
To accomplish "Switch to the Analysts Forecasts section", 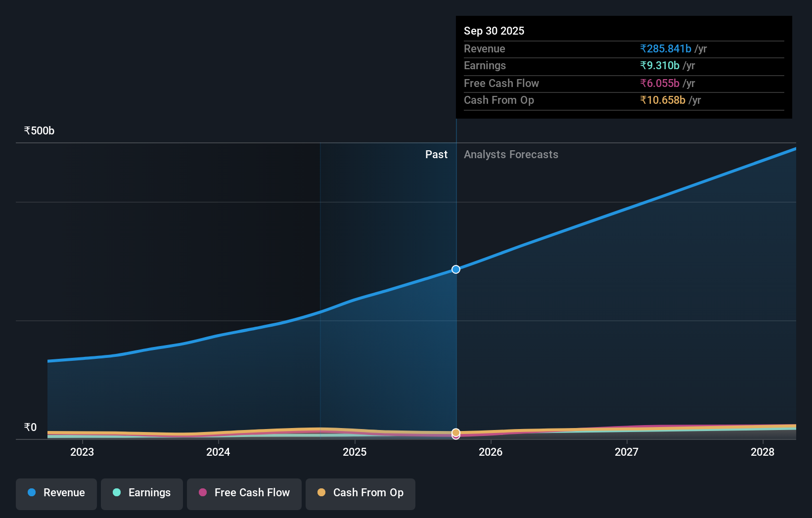I will pos(511,154).
